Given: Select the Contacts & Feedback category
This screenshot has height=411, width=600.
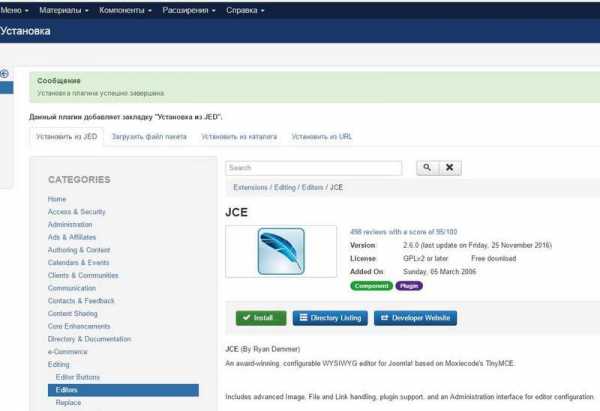Looking at the screenshot, I should click(81, 301).
